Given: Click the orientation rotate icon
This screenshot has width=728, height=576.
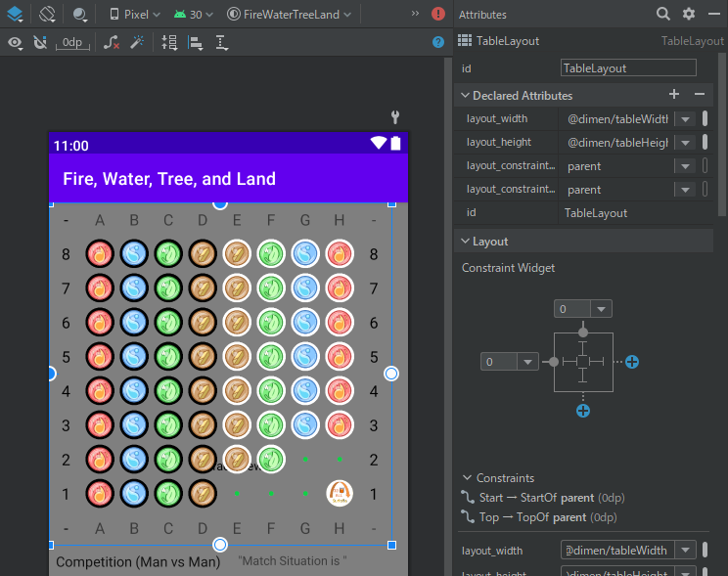Looking at the screenshot, I should 47,15.
